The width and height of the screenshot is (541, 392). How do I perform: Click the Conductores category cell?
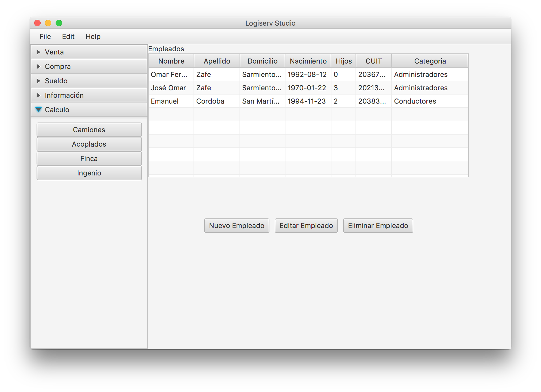click(430, 101)
